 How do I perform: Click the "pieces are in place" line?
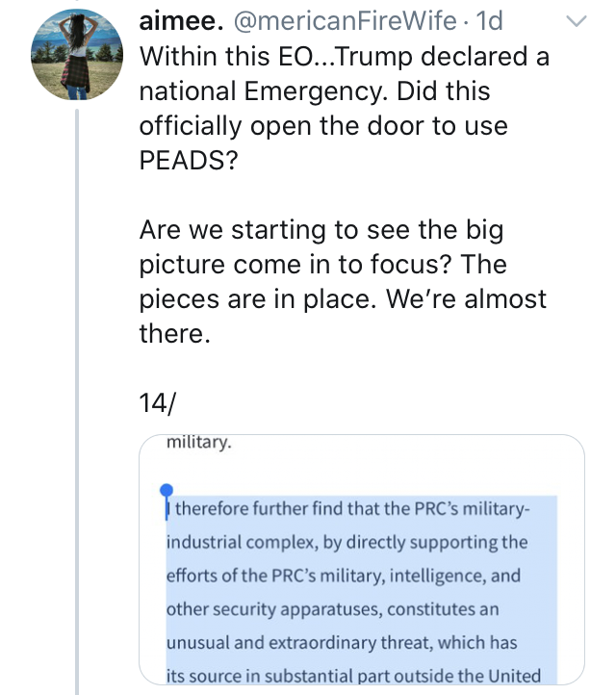(258, 298)
